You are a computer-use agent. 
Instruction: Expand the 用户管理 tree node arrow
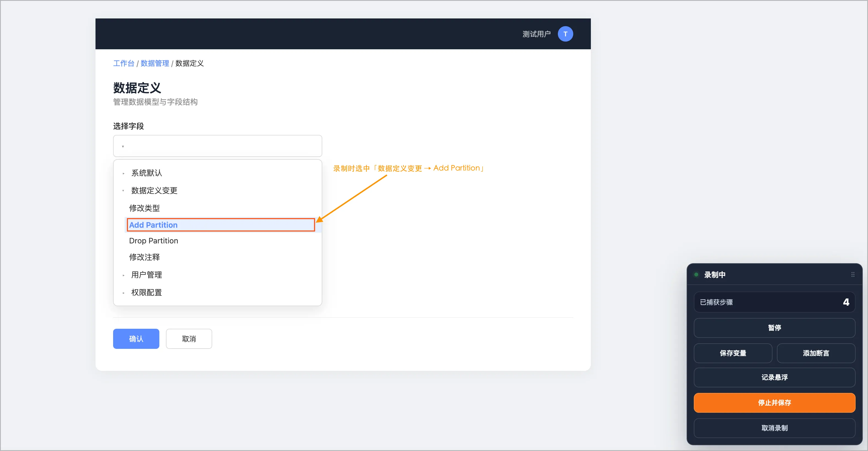(123, 275)
